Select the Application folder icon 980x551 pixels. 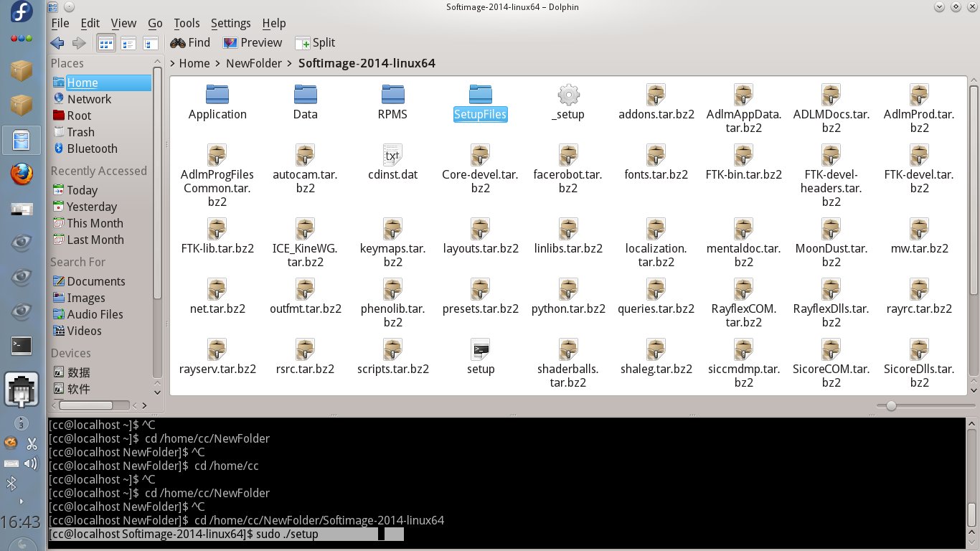click(217, 94)
